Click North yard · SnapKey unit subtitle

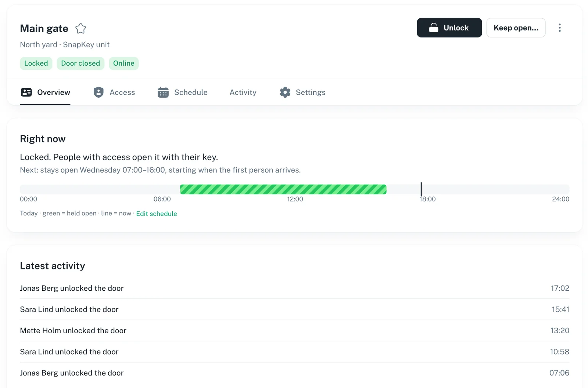(65, 44)
